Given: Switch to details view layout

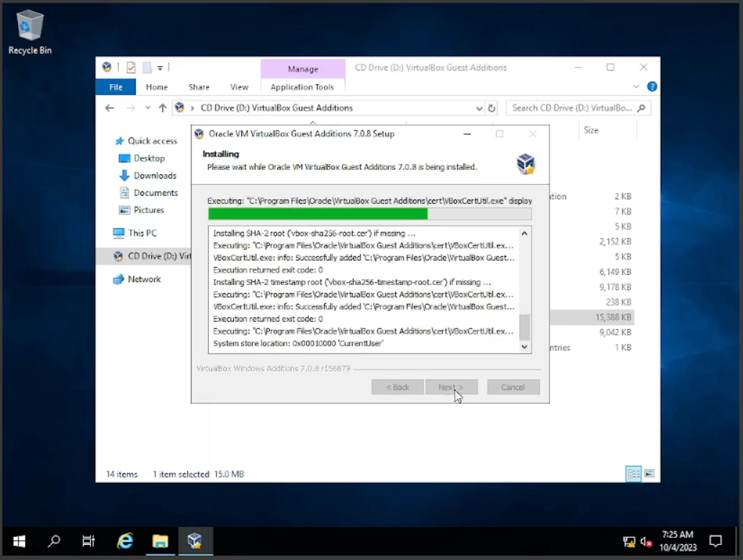Looking at the screenshot, I should [x=634, y=474].
